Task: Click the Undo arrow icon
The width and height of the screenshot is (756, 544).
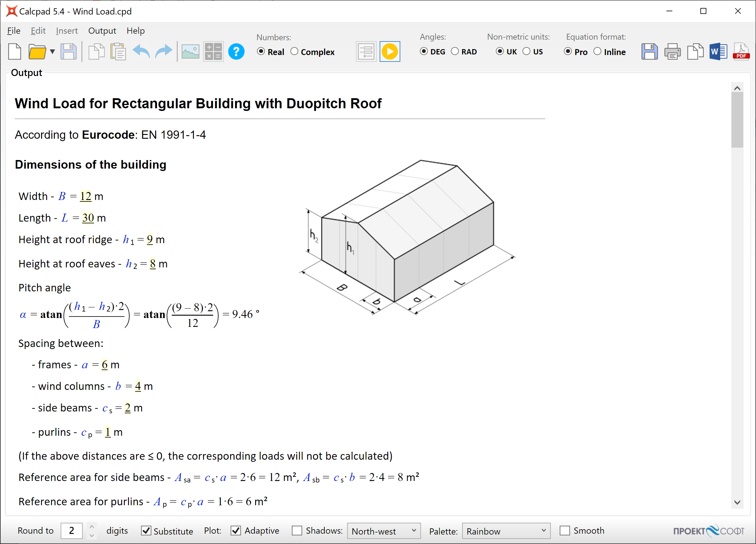Action: click(x=141, y=52)
